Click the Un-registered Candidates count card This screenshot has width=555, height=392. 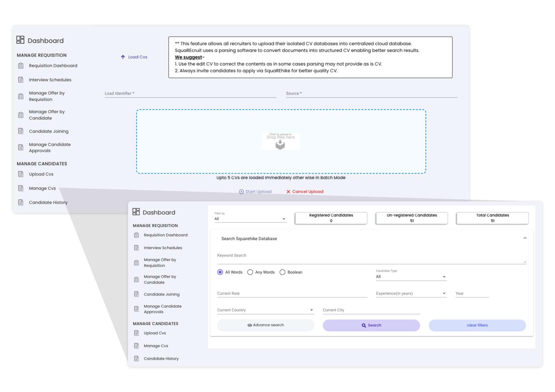point(412,218)
